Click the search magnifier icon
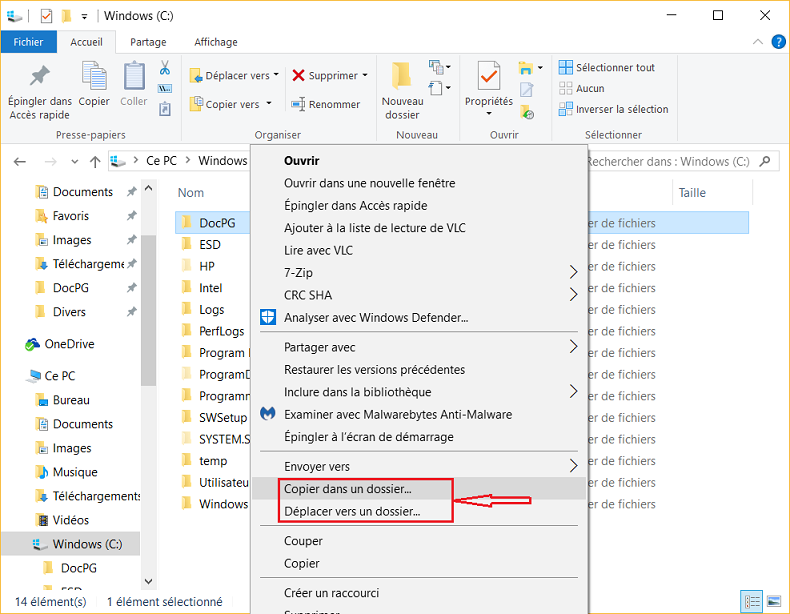The width and height of the screenshot is (790, 614). (x=765, y=161)
